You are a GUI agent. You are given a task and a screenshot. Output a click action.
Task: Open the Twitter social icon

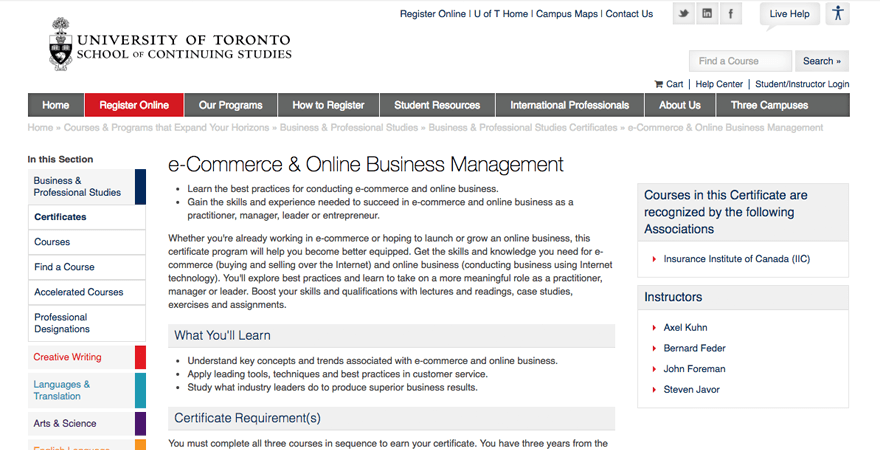coord(684,14)
